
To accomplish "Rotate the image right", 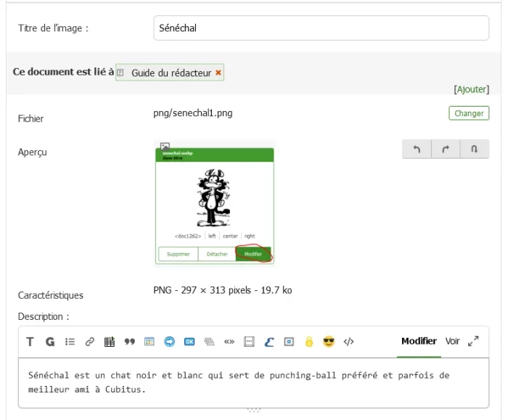I will 446,149.
